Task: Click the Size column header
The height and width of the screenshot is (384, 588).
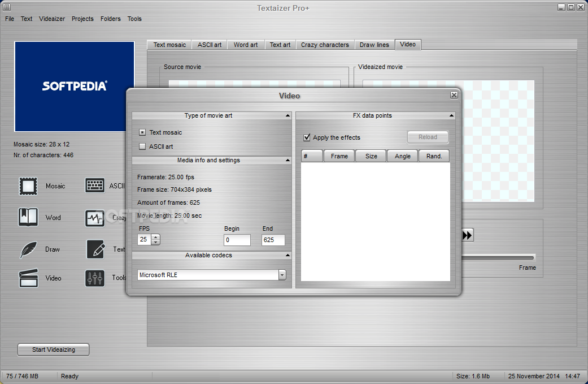Action: (371, 156)
